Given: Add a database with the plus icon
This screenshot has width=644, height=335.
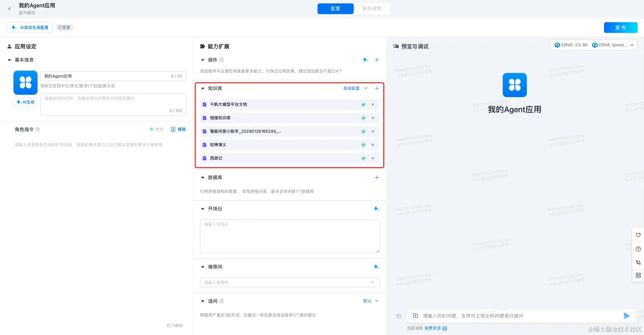Looking at the screenshot, I should 377,177.
